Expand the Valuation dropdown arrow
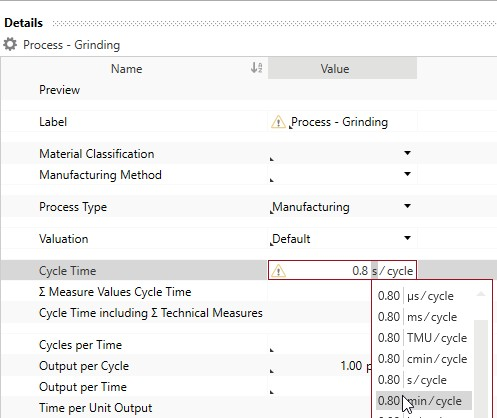 (407, 238)
